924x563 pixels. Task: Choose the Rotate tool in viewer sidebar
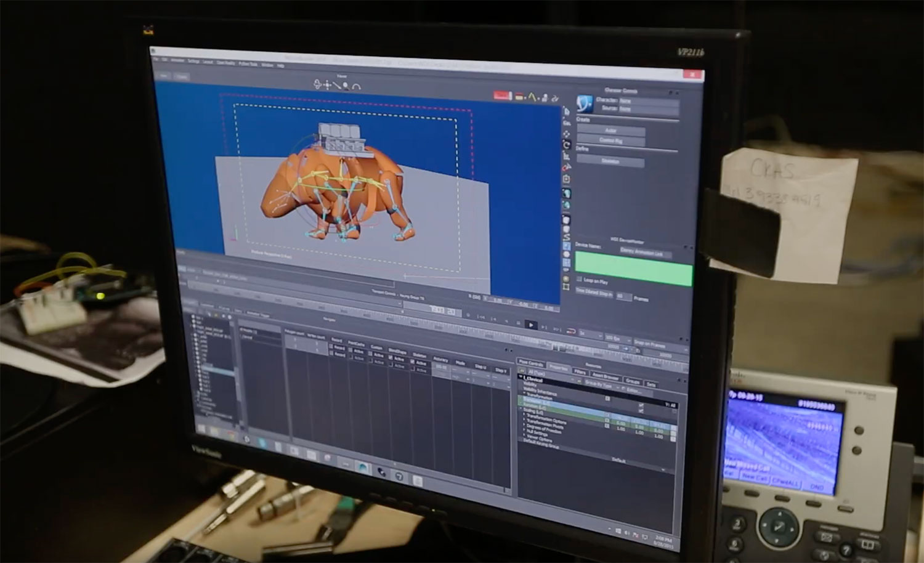pyautogui.click(x=567, y=145)
